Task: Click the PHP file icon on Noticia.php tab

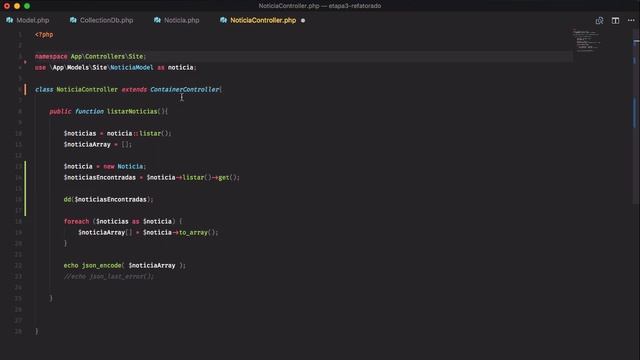Action: click(157, 20)
